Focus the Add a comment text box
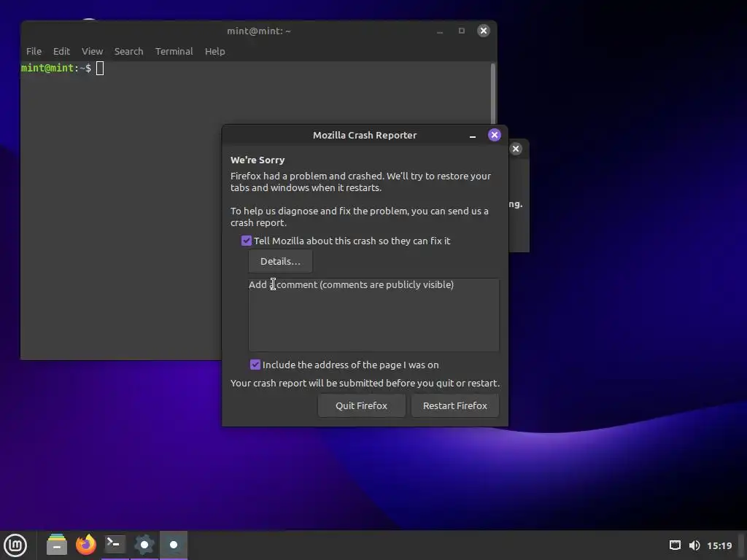The height and width of the screenshot is (560, 747). pos(373,315)
